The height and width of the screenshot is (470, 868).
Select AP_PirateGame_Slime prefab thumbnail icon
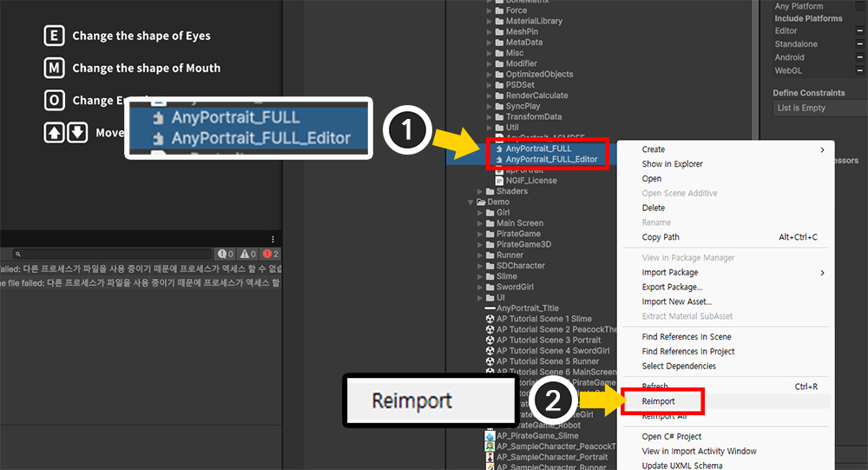tap(490, 436)
